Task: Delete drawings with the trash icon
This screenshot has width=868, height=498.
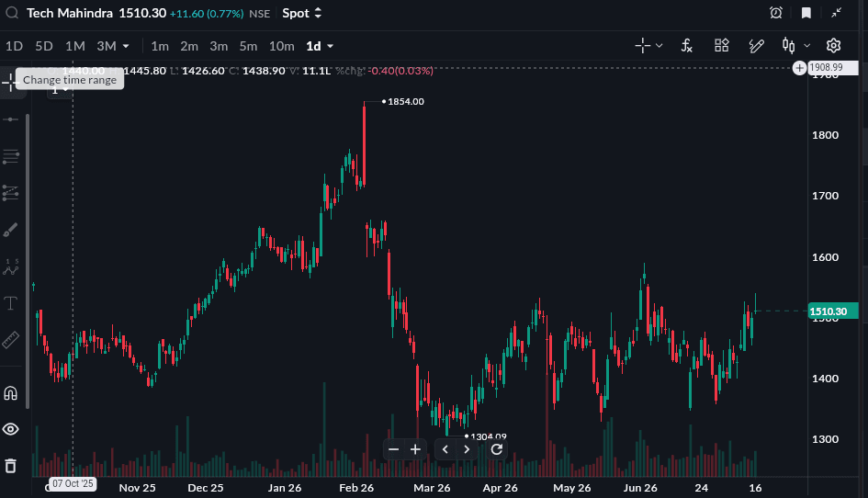Action: [x=10, y=465]
